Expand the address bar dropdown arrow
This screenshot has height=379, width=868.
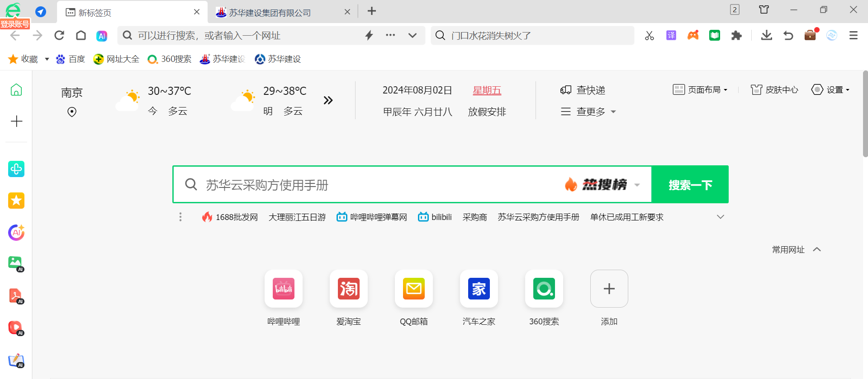(x=412, y=35)
